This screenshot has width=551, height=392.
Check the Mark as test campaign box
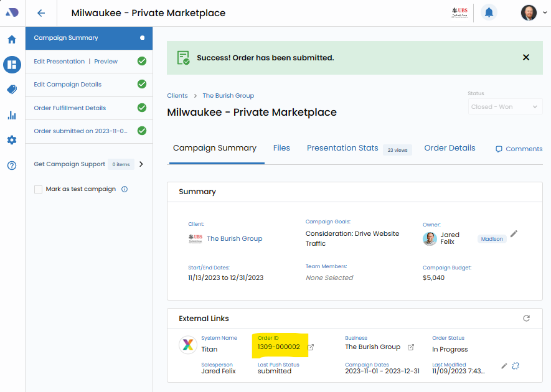(39, 189)
